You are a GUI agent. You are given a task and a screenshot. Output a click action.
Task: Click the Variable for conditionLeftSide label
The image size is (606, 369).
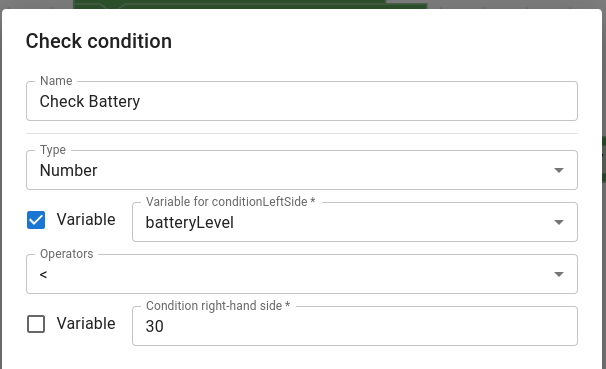pyautogui.click(x=230, y=202)
